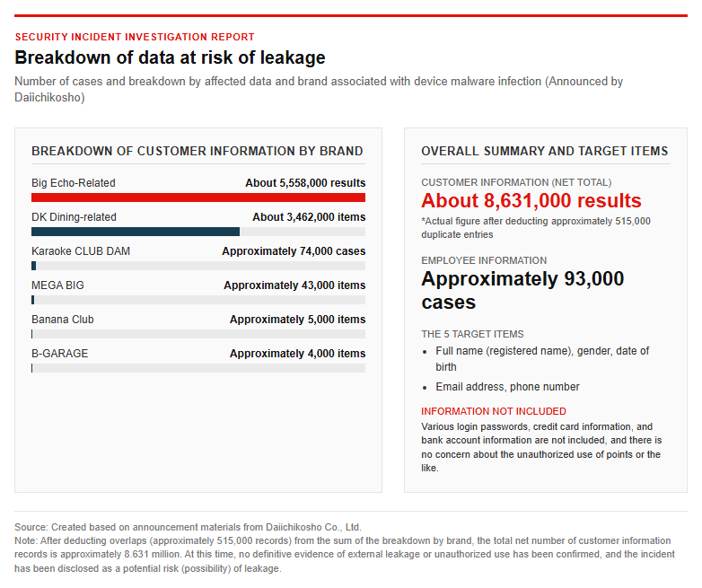This screenshot has height=588, width=702.
Task: Click the 'Big Echo-Related' brand label
Action: (74, 183)
